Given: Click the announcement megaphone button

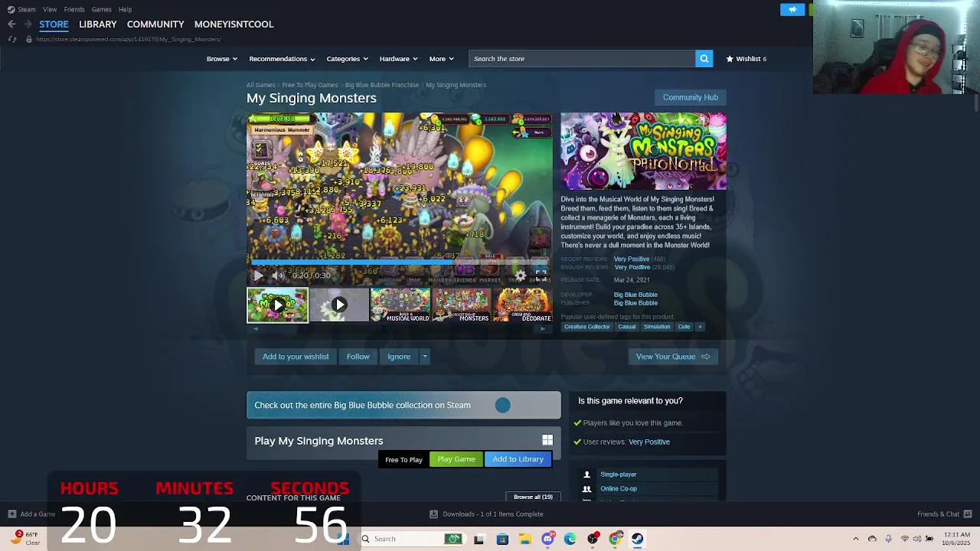Looking at the screenshot, I should 792,9.
